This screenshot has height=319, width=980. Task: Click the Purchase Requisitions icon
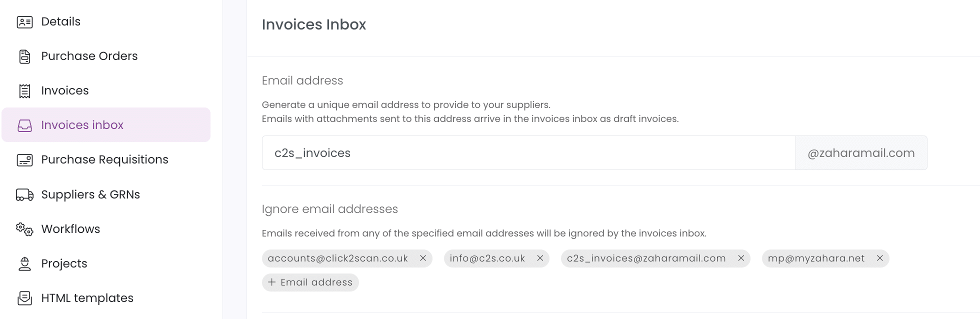pyautogui.click(x=24, y=160)
